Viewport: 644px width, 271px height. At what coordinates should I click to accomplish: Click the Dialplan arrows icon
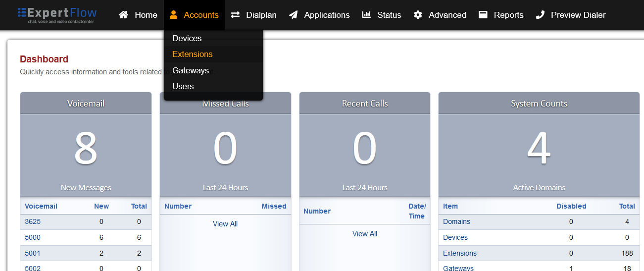(x=236, y=15)
